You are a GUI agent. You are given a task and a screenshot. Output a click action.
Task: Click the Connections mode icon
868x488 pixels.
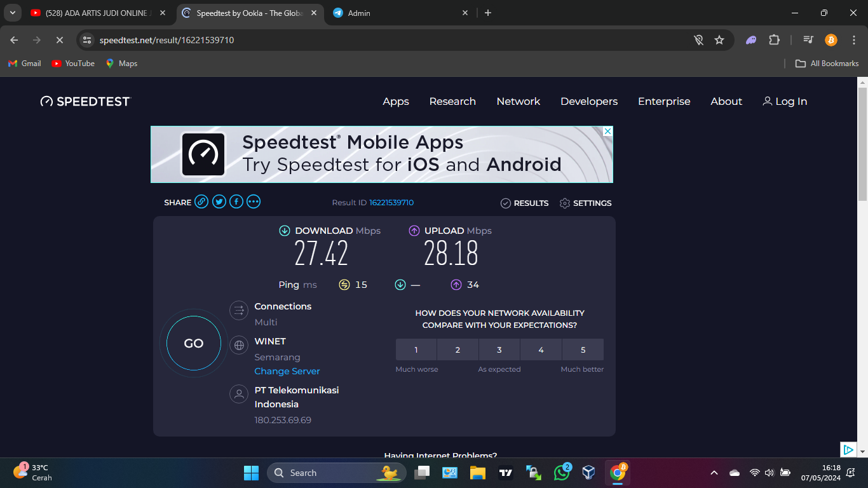(239, 311)
